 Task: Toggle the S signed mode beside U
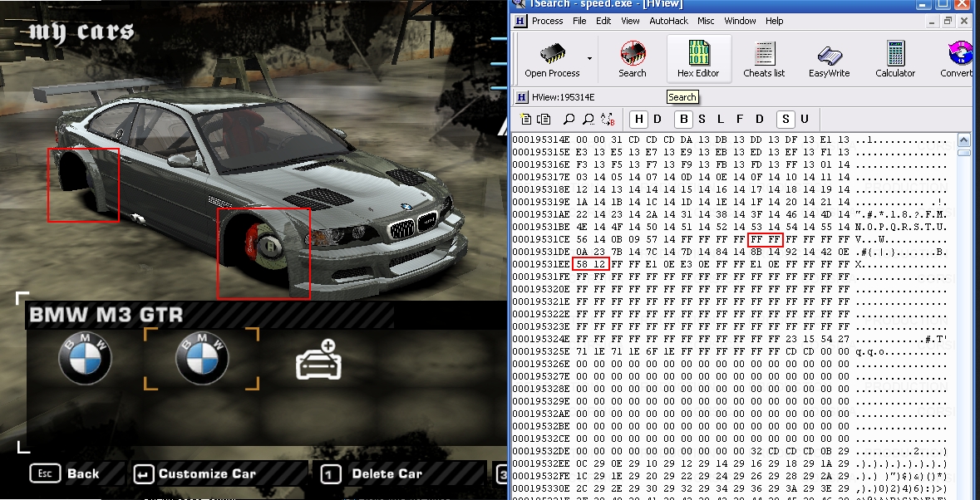coord(785,120)
